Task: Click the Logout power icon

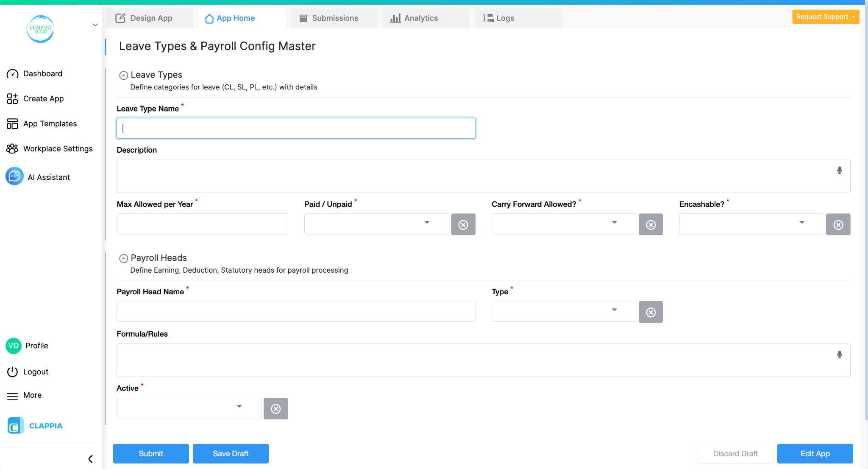Action: (x=12, y=371)
